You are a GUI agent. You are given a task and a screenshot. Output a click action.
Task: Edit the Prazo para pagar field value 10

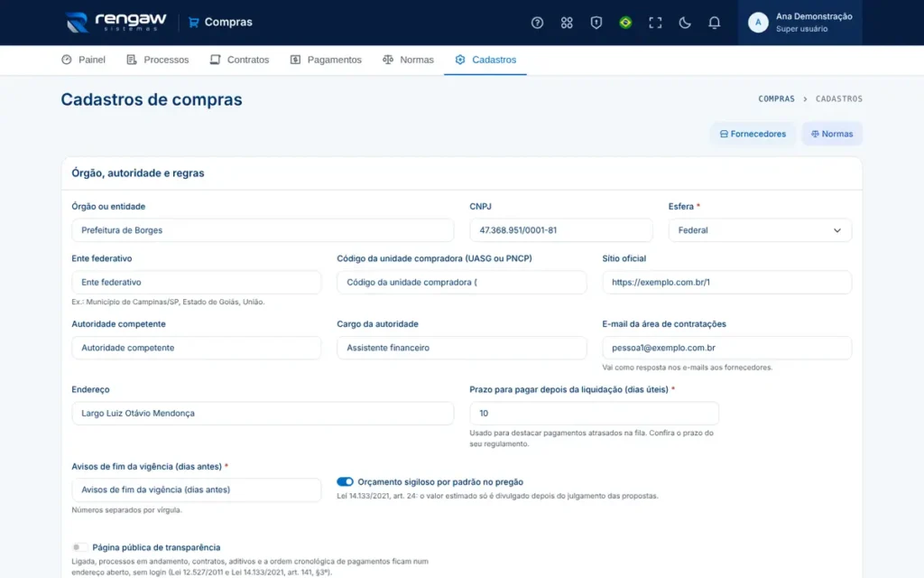[x=594, y=413]
